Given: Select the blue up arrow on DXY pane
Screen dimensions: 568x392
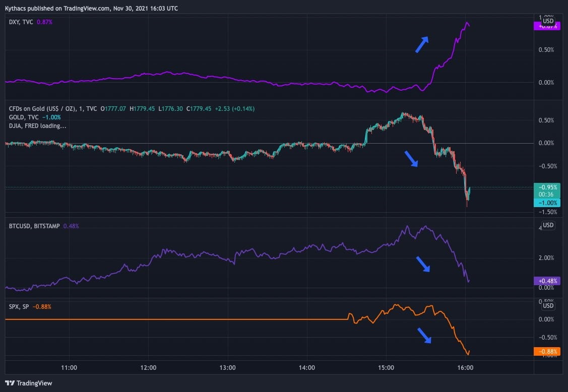Looking at the screenshot, I should (422, 44).
